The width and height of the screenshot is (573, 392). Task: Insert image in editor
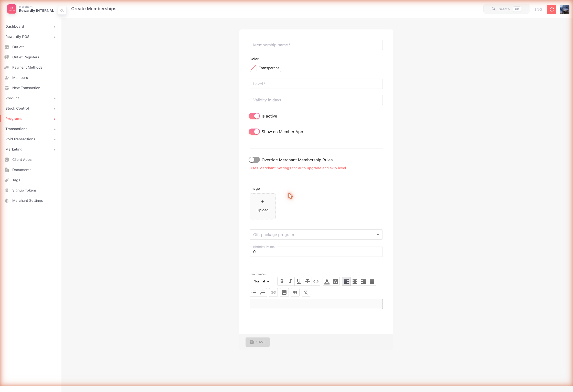click(x=284, y=292)
